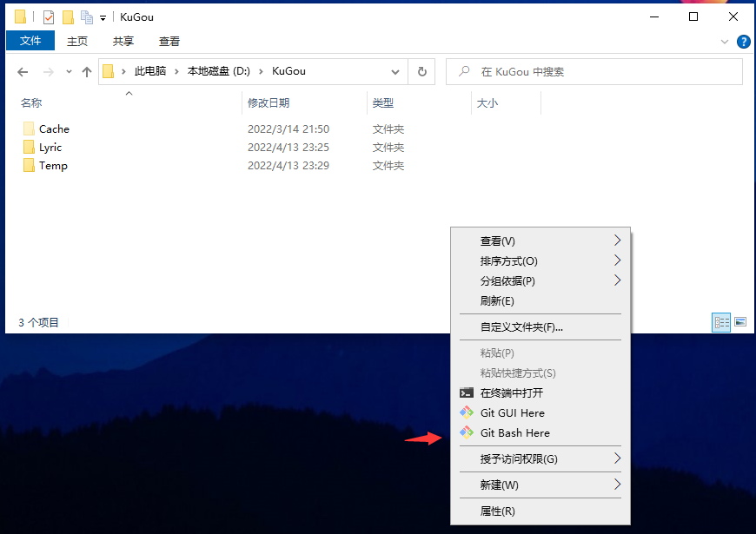756x534 pixels.
Task: Expand the 授予访问权限(G) submenu arrow
Action: coord(617,458)
